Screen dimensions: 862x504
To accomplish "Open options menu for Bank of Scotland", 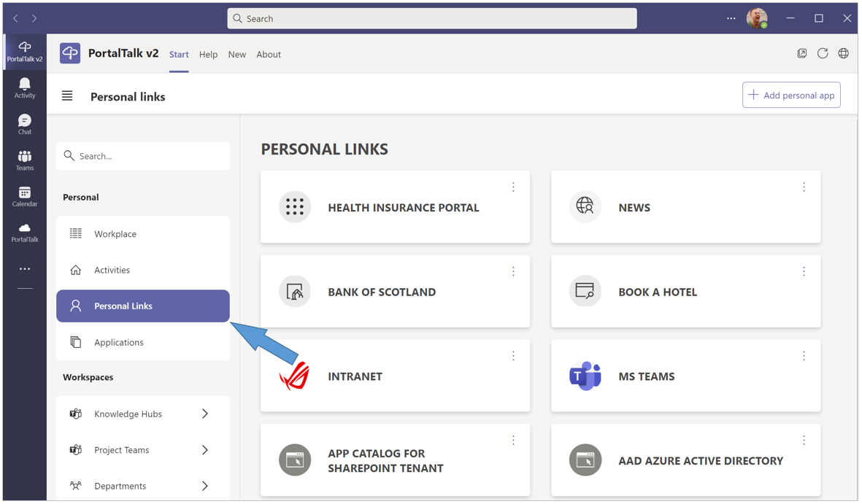I will (513, 271).
